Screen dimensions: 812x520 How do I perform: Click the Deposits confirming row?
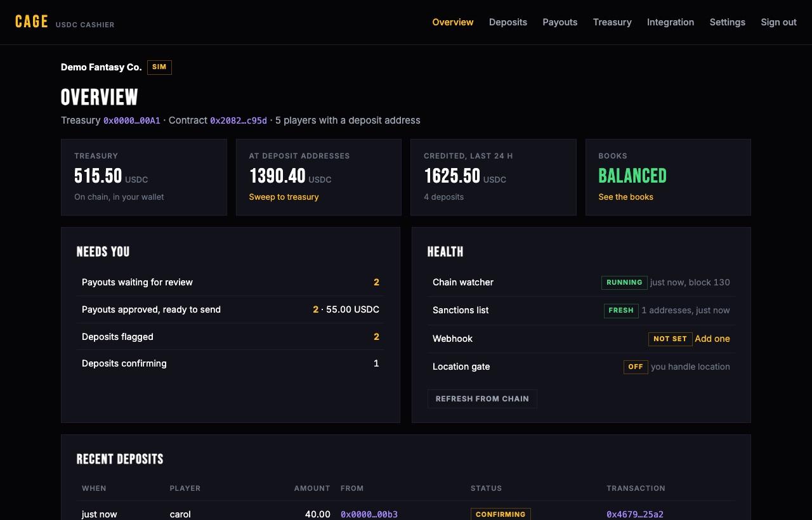230,363
